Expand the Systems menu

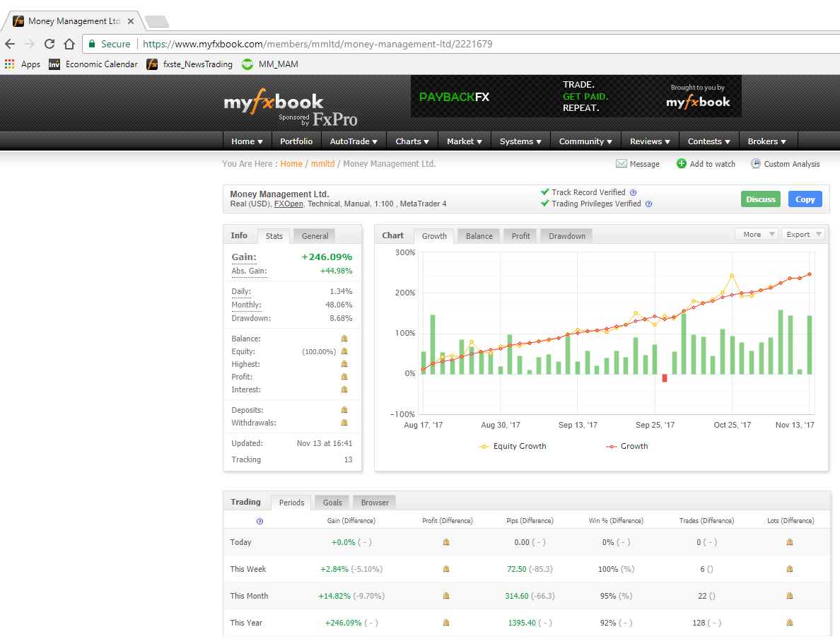pyautogui.click(x=520, y=141)
